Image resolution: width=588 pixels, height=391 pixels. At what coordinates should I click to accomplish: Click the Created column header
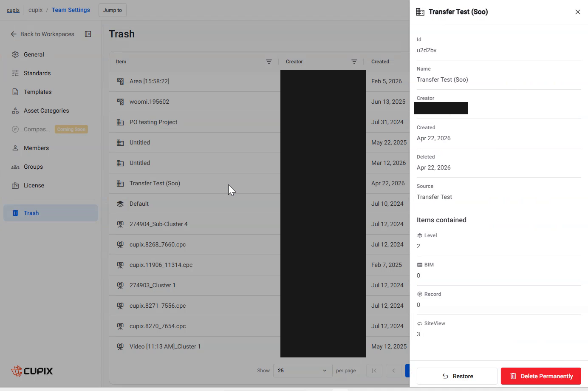point(380,62)
